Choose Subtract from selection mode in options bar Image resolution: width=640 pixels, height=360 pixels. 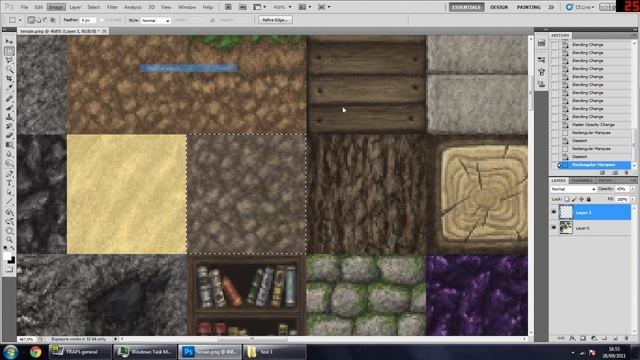(x=45, y=20)
